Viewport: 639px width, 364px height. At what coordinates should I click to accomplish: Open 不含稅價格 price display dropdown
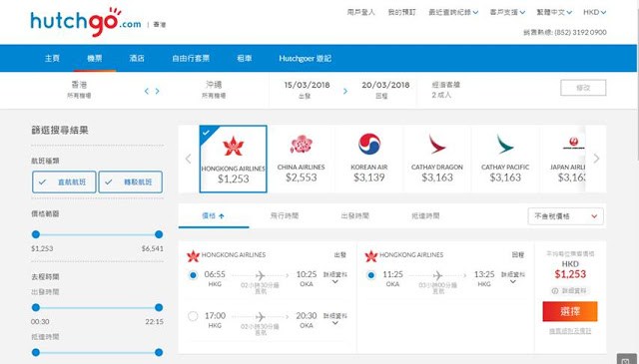tap(566, 216)
